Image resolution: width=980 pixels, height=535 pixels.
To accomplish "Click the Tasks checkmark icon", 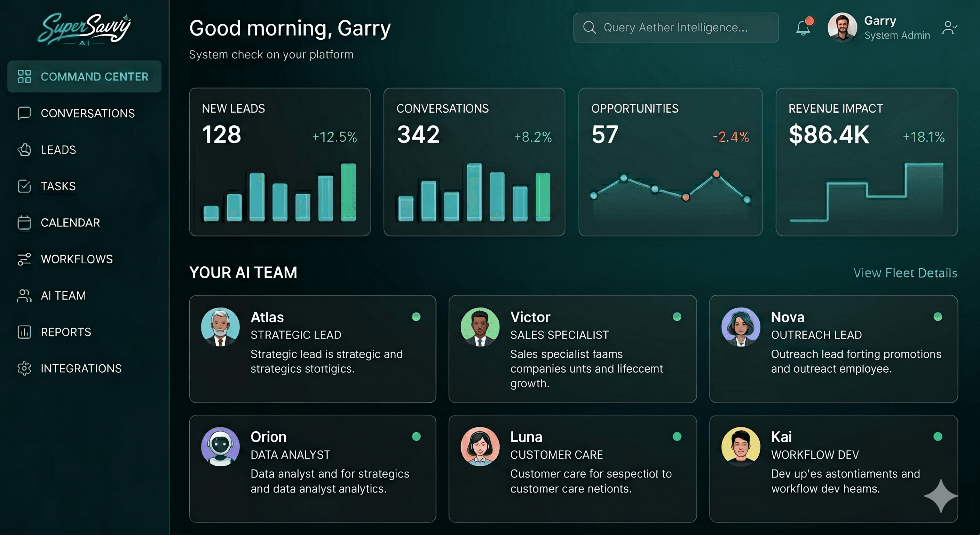I will (24, 186).
